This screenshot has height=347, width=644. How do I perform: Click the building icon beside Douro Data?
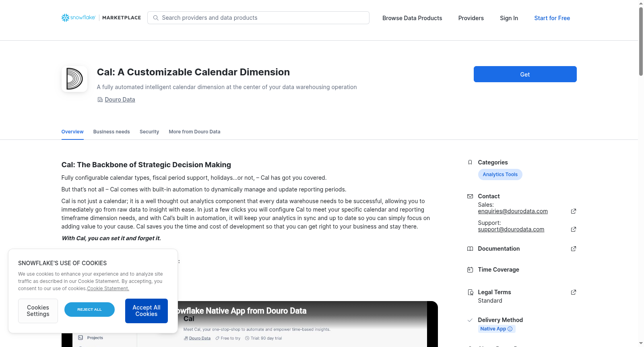100,100
